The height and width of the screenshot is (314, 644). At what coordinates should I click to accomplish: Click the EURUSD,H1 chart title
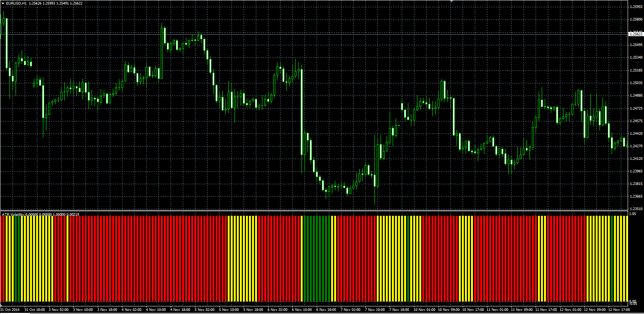(16, 3)
